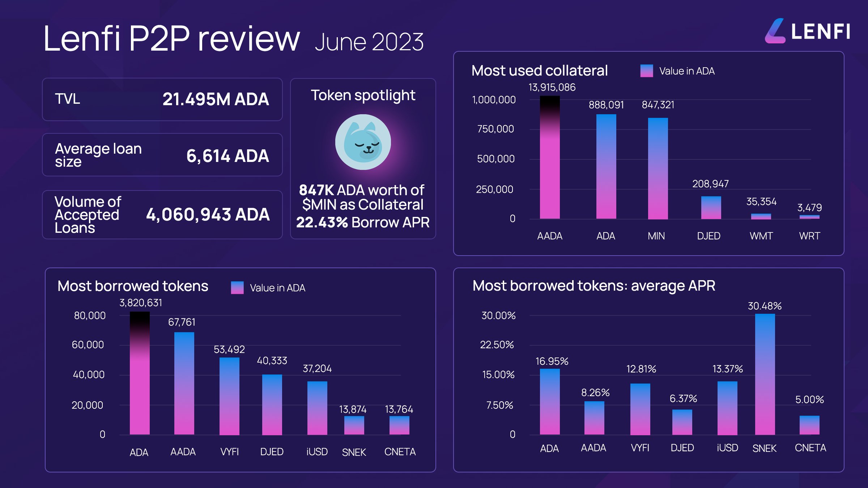Click the 888,091 value label
Viewport: 868px width, 488px height.
point(607,105)
